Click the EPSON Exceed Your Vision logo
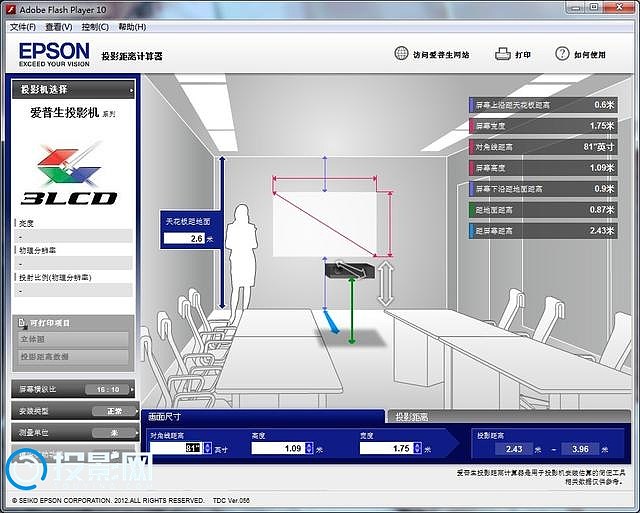 pos(54,54)
